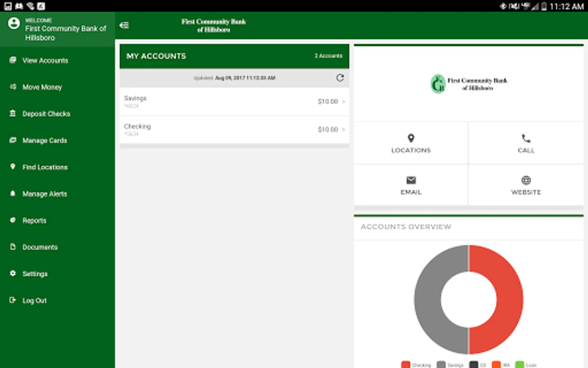The height and width of the screenshot is (368, 588).
Task: Go to Manage Cards
Action: (45, 140)
